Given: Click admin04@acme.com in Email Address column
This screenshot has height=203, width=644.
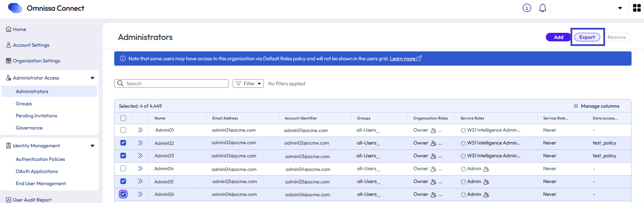Looking at the screenshot, I should [234, 169].
